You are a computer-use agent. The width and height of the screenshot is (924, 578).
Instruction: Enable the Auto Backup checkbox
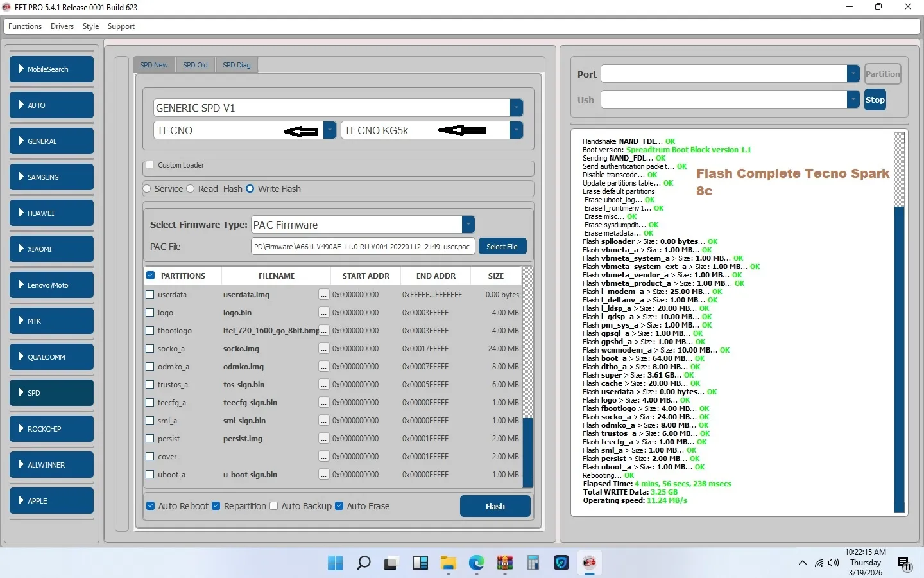tap(274, 506)
